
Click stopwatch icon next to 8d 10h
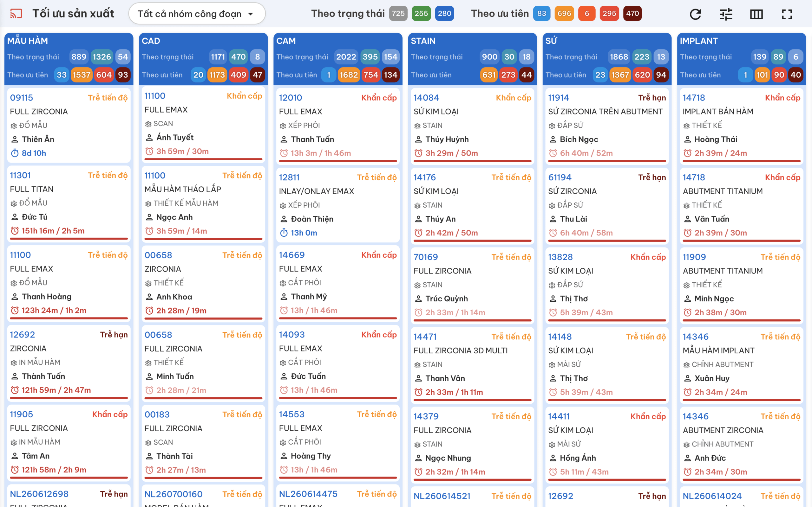[x=15, y=153]
